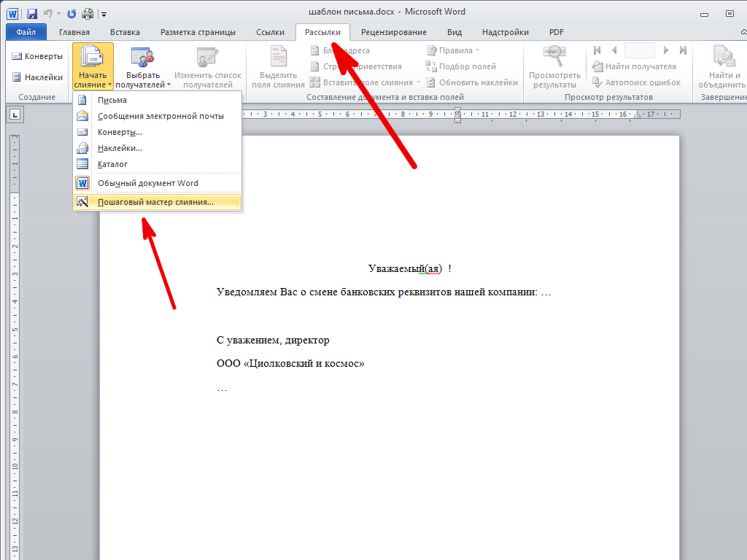Click the line 'ООО «Циолковский и космос»'
This screenshot has width=747, height=560.
(290, 363)
